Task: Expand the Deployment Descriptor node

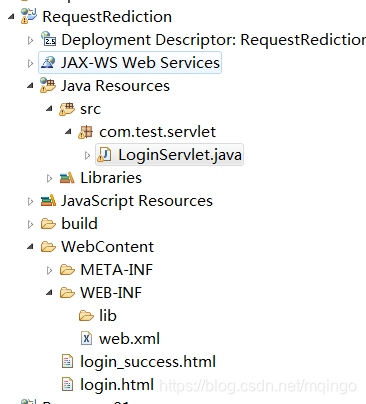Action: pos(30,40)
